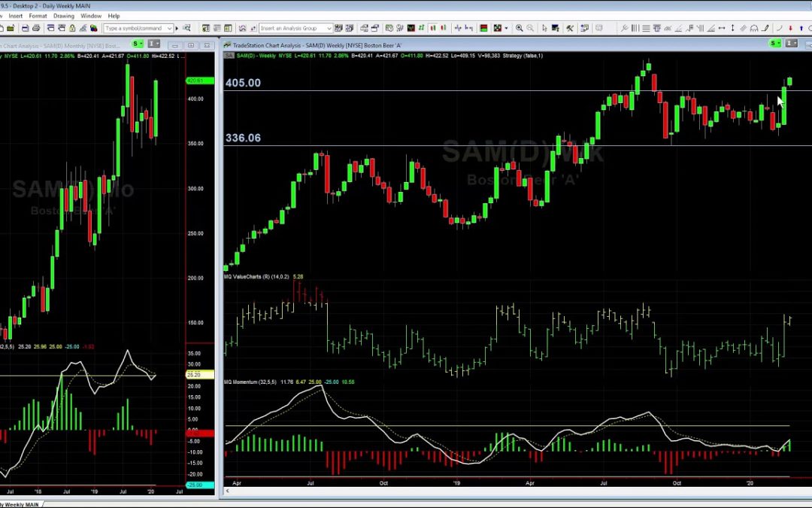The height and width of the screenshot is (508, 812).
Task: Click the monthly chart window restore button
Action: 191,45
